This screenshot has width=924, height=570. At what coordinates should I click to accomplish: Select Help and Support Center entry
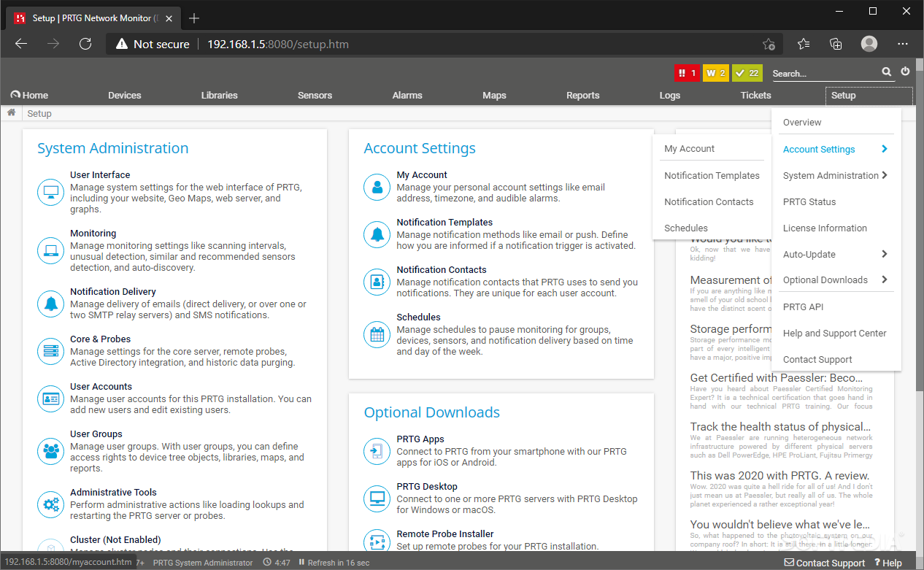(836, 333)
